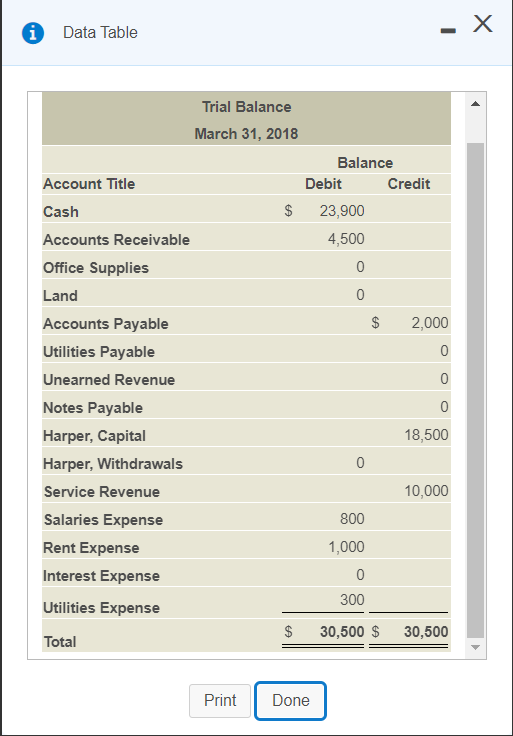This screenshot has width=513, height=736.
Task: Click the scrollbar up arrow
Action: pos(475,104)
